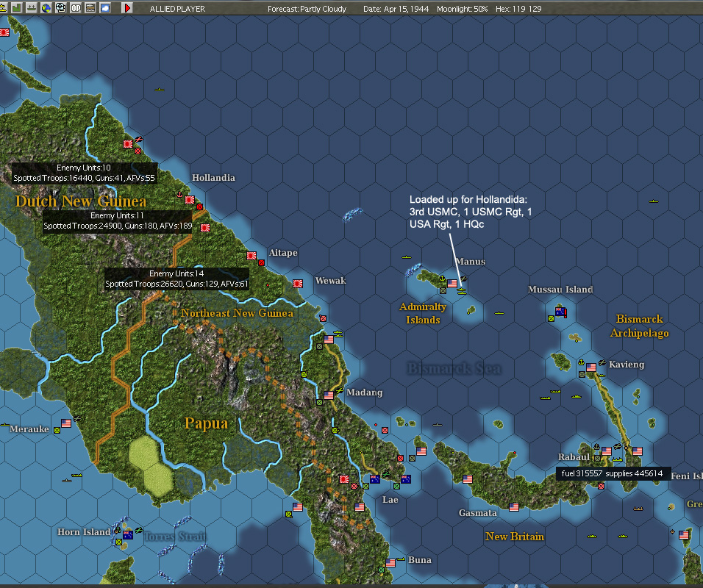
Task: Select the red enemy unit east of Wewak
Action: [323, 319]
